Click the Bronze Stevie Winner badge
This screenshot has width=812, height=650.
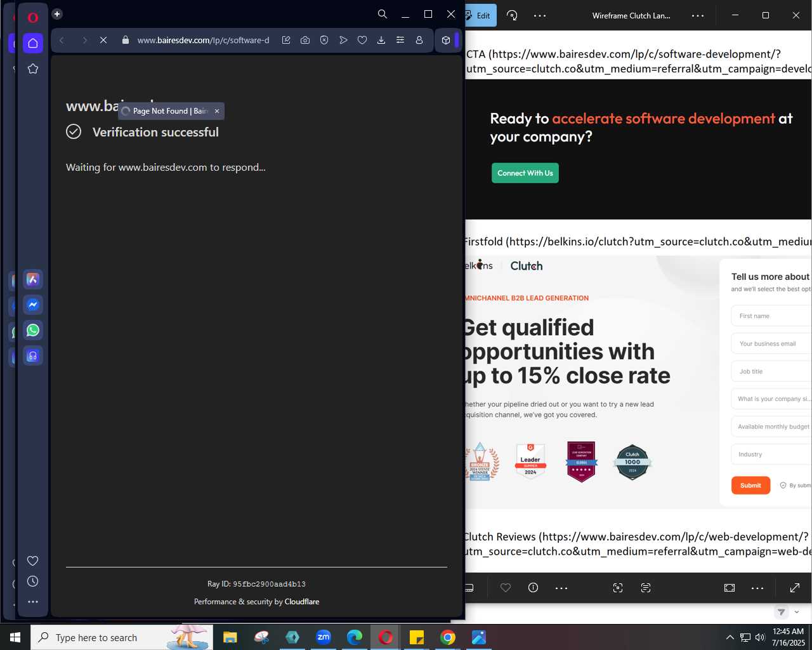pos(481,461)
